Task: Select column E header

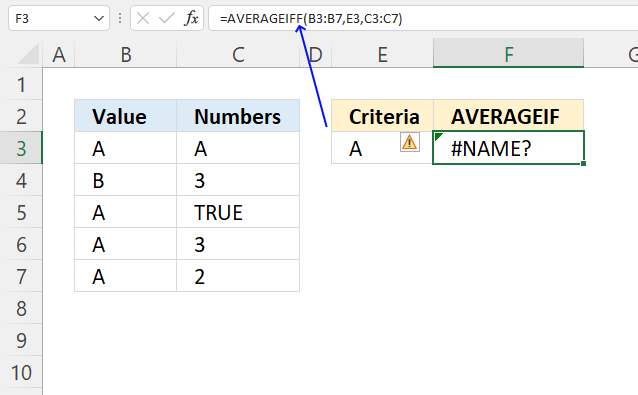Action: tap(382, 55)
